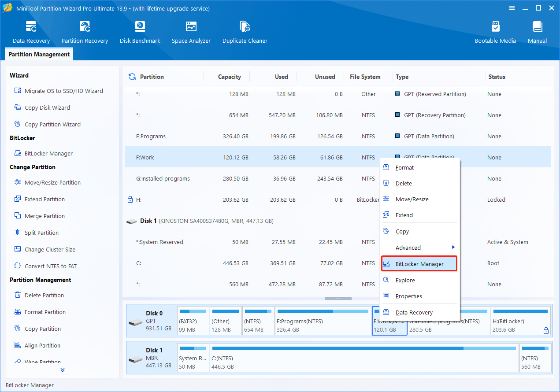Select Extend in context menu
Viewport: 560px width, 392px height.
pos(420,215)
